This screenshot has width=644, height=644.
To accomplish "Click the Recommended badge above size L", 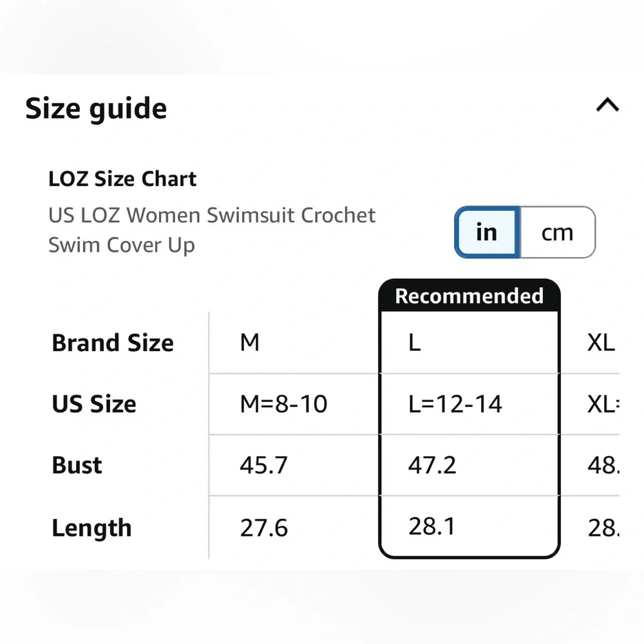I will [x=469, y=296].
